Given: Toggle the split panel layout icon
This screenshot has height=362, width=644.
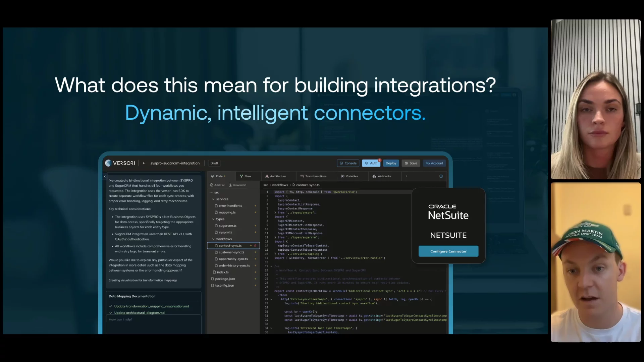Looking at the screenshot, I should (441, 176).
